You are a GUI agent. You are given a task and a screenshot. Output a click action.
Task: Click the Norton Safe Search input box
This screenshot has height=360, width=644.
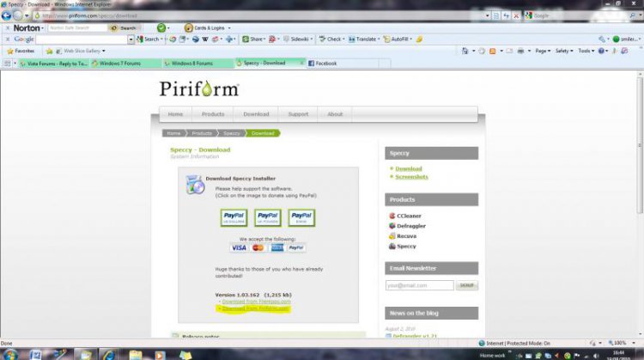77,28
